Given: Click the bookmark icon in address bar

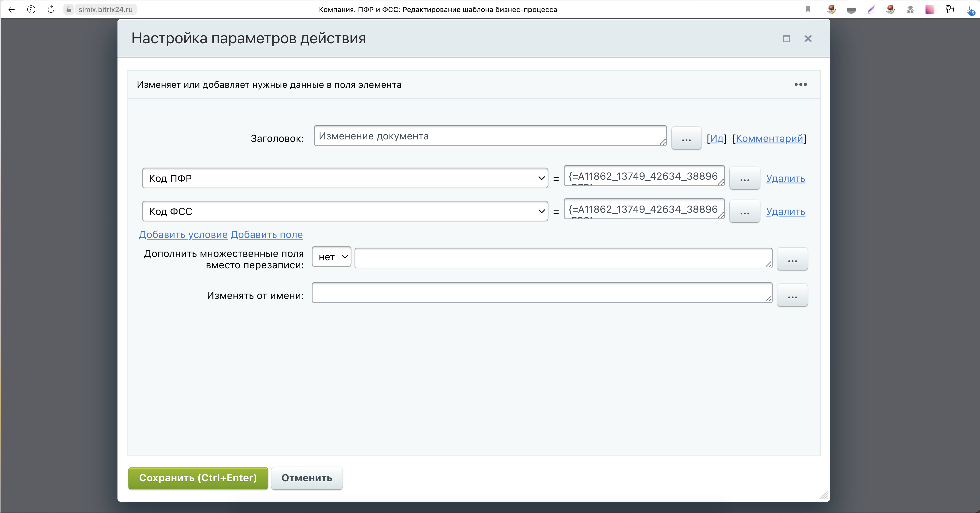Looking at the screenshot, I should 808,10.
